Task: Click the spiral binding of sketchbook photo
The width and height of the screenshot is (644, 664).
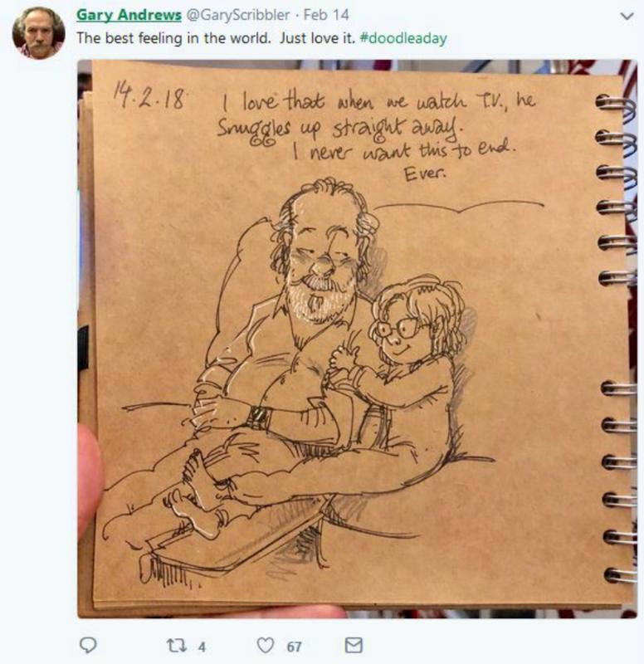Action: [617, 339]
